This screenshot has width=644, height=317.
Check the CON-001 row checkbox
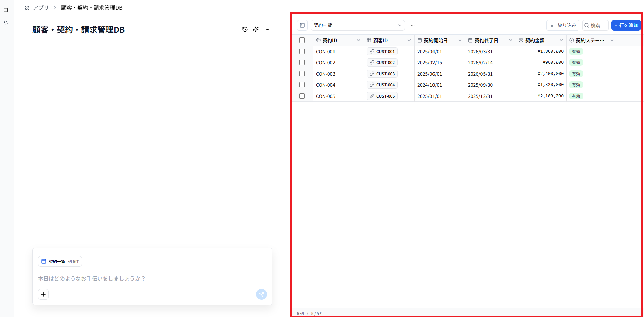click(302, 51)
